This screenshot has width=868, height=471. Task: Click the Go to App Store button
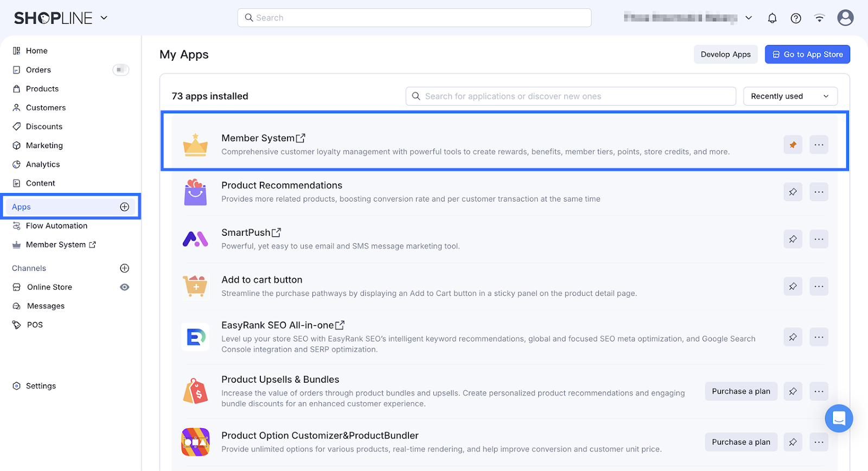pyautogui.click(x=807, y=54)
